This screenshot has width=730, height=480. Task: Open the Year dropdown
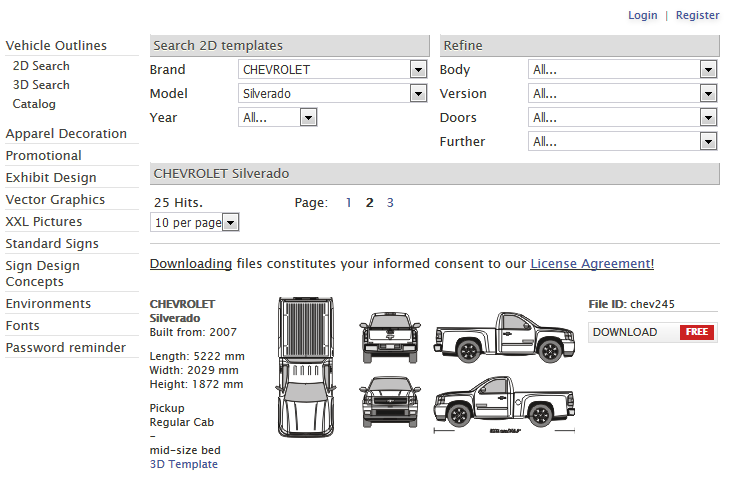tap(278, 118)
